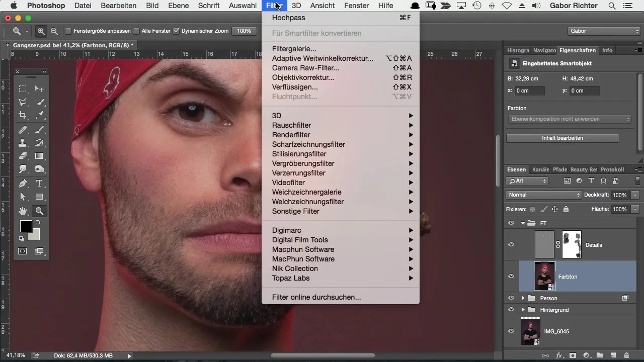Select the History Brush tool
This screenshot has width=644, height=362.
click(39, 143)
